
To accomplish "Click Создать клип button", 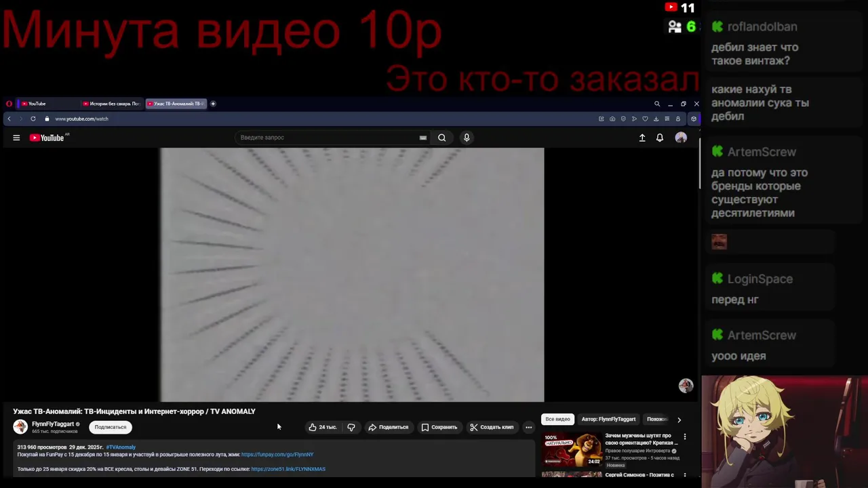I will [x=492, y=427].
